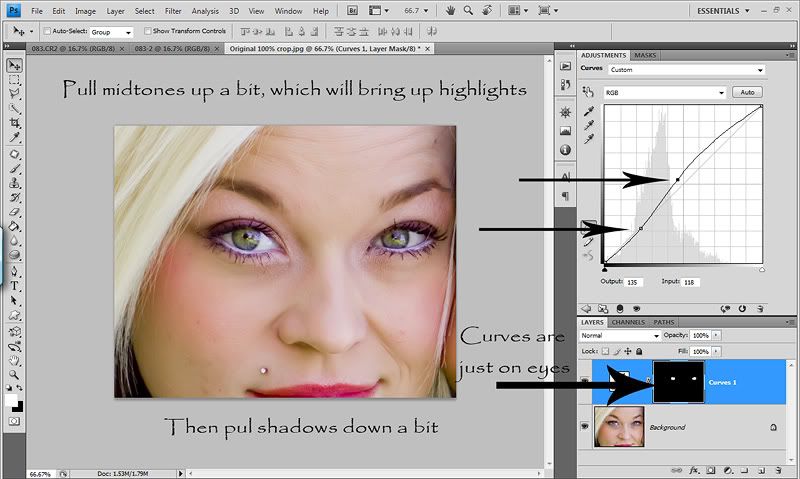Select the Background layer thumbnail

(619, 426)
